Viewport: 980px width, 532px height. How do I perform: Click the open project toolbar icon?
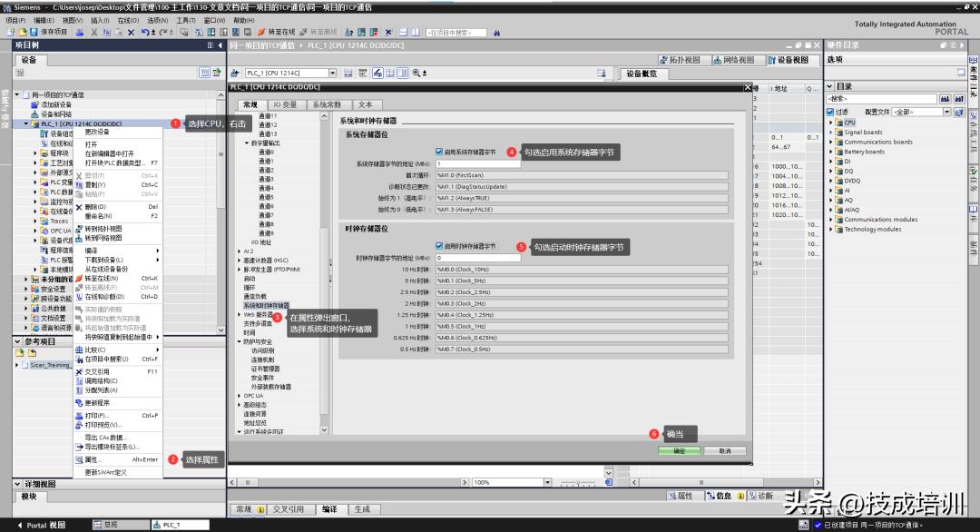click(x=22, y=32)
